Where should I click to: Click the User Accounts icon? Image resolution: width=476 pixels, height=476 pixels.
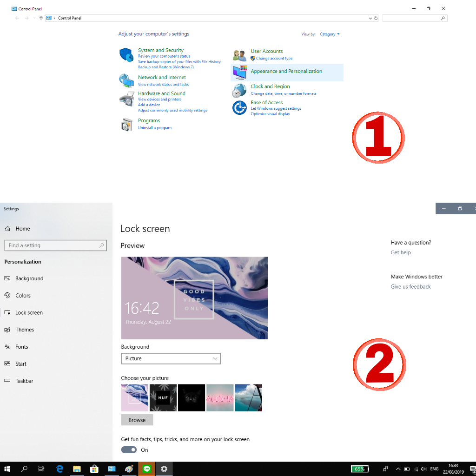click(x=239, y=55)
